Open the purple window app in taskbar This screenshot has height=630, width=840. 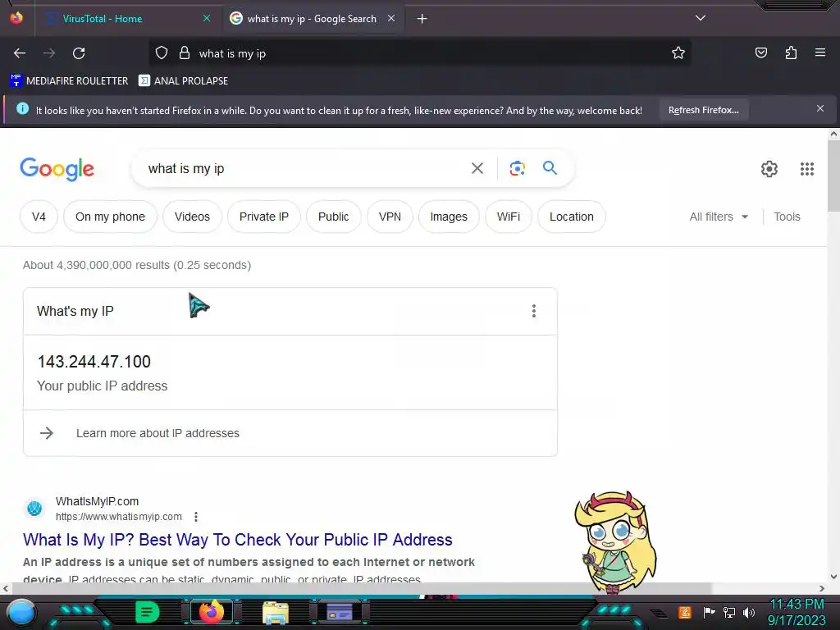(x=340, y=612)
